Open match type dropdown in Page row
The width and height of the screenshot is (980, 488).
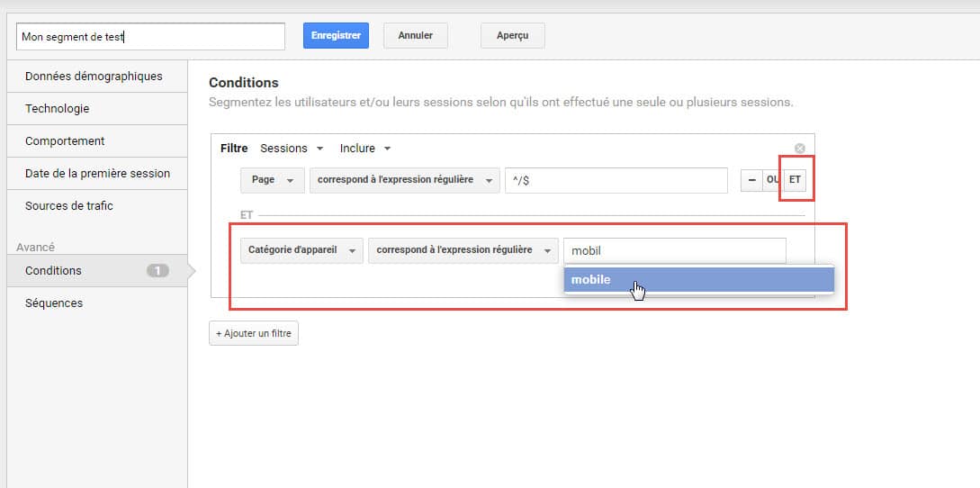405,180
